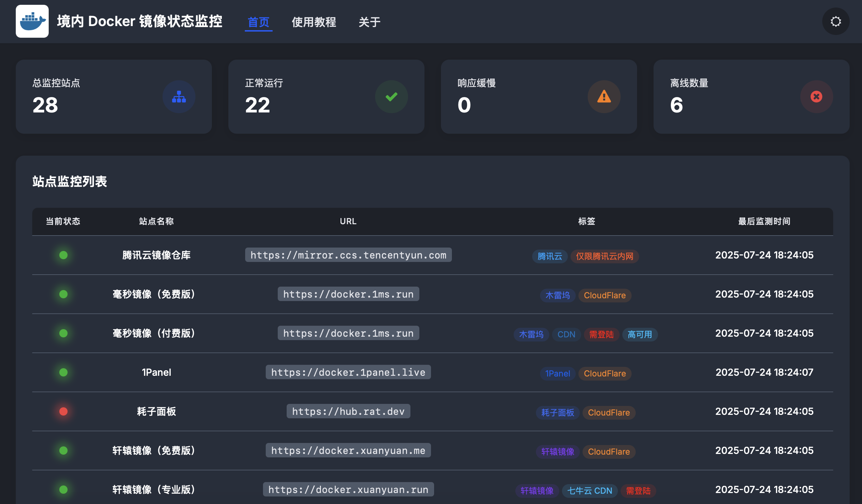Screen dimensions: 862x504
Task: Click the total count 28
Action: (45, 105)
